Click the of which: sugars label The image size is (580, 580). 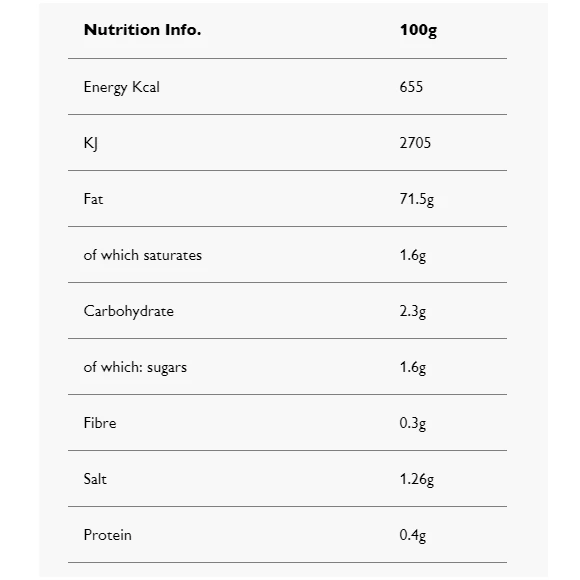[135, 368]
